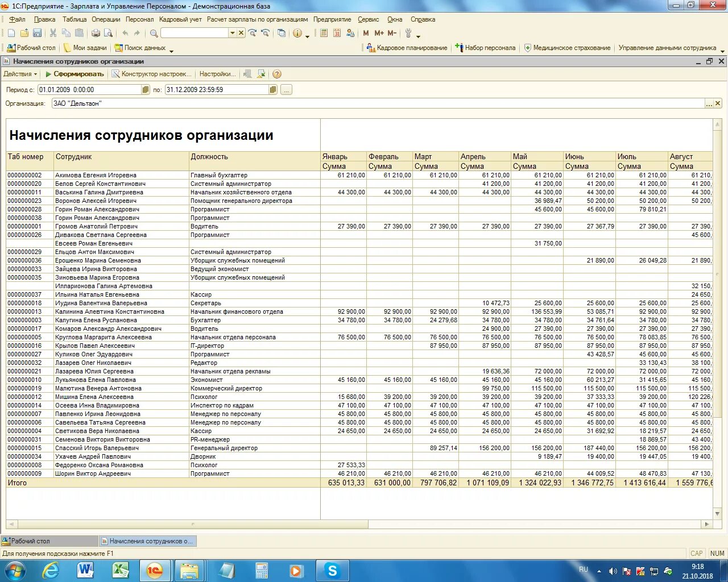The width and height of the screenshot is (728, 582).
Task: Open calendar picker for period end date
Action: tap(273, 90)
